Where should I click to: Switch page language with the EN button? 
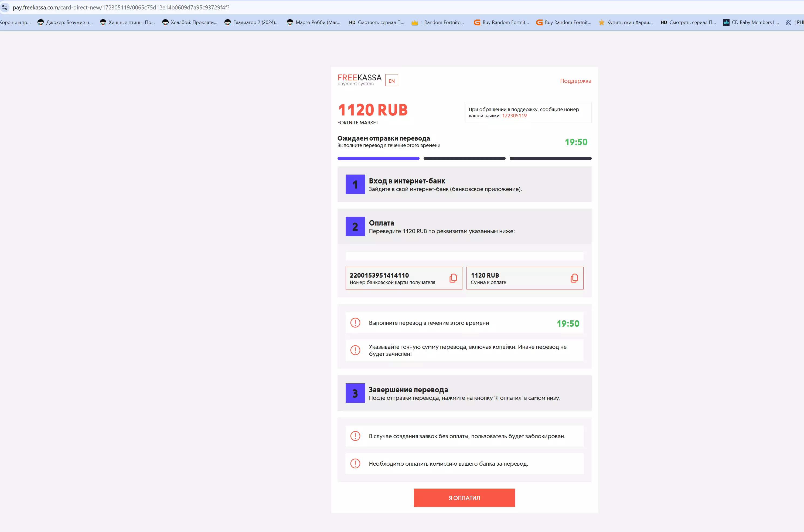coord(391,81)
